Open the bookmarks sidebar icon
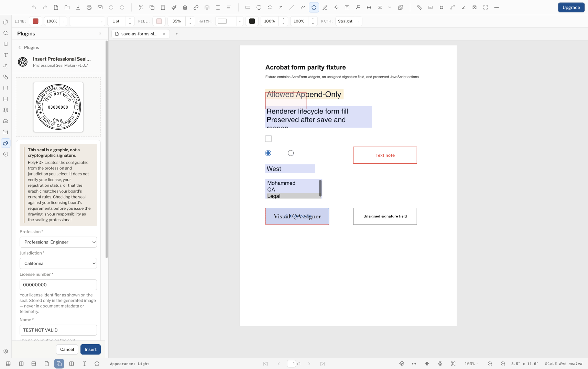The width and height of the screenshot is (588, 369). coord(6,44)
